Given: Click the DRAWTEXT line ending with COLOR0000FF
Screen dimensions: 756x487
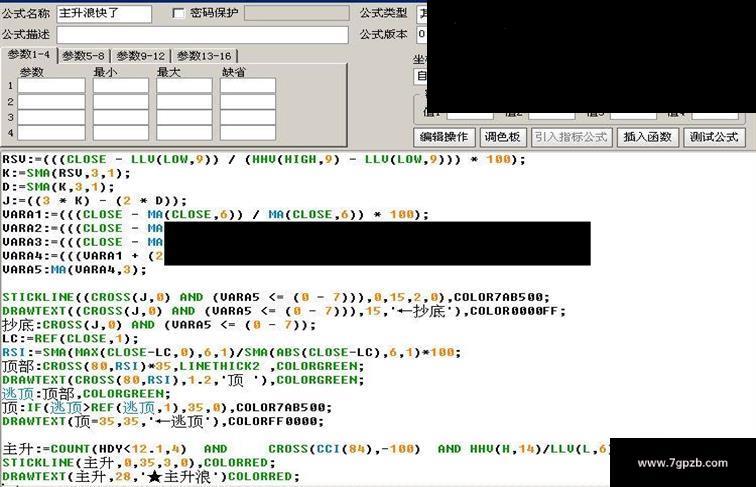Looking at the screenshot, I should 284,311.
